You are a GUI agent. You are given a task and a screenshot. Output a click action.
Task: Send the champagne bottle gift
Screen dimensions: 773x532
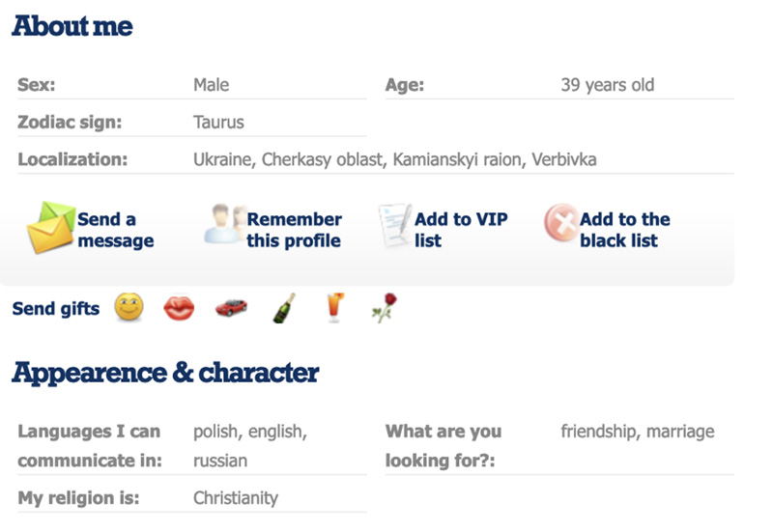283,308
